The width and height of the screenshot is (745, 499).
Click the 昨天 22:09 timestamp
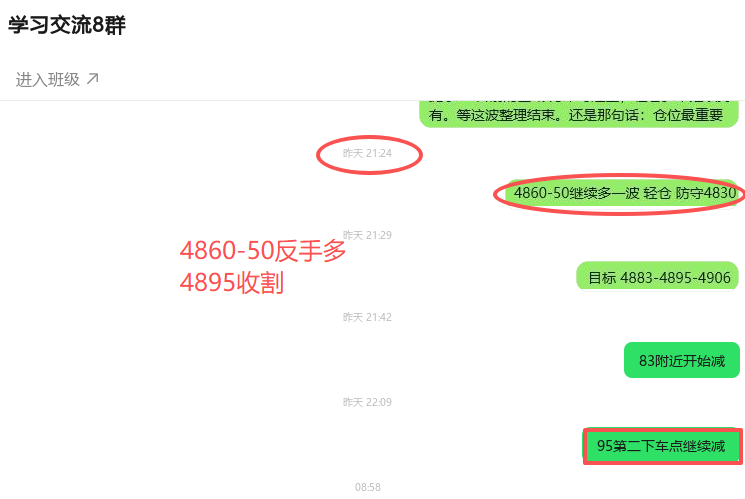[367, 402]
